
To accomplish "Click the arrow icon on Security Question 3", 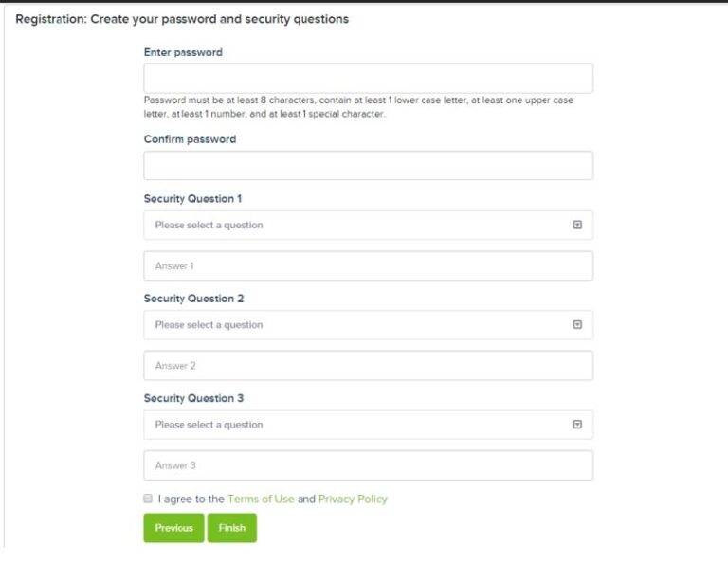I will click(x=577, y=425).
